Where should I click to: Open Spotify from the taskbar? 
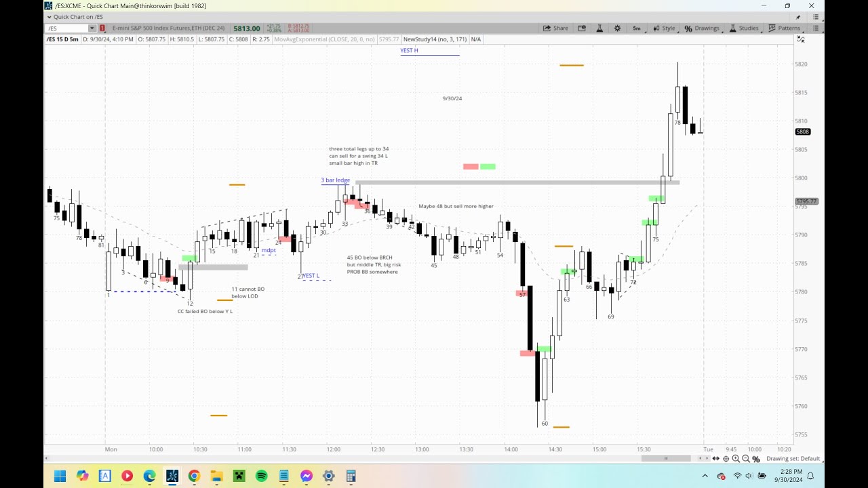(x=261, y=476)
